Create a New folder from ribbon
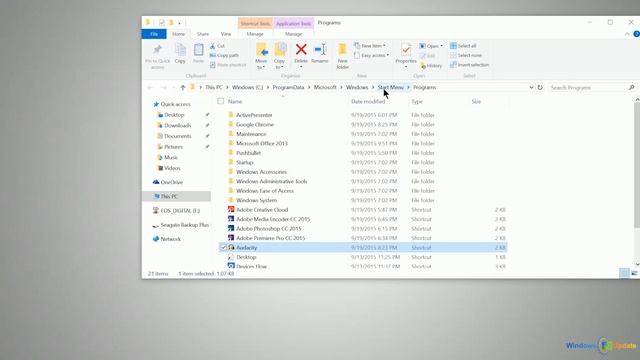This screenshot has width=640, height=360. pyautogui.click(x=342, y=56)
